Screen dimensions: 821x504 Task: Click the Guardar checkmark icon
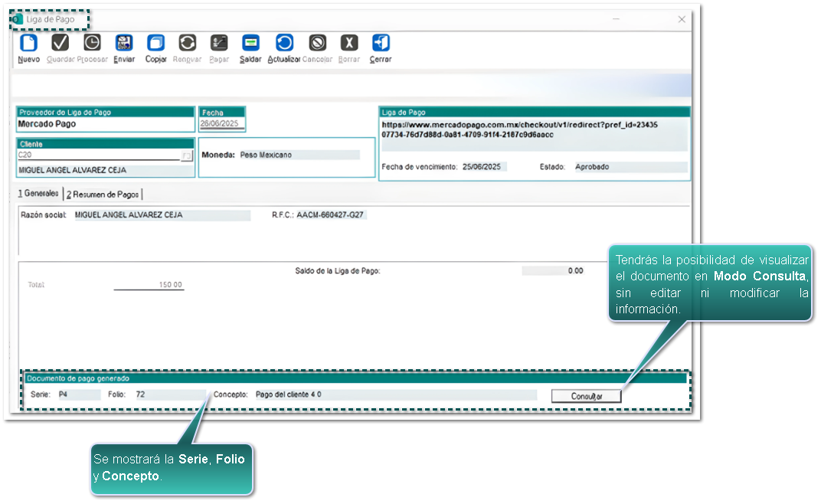point(60,44)
